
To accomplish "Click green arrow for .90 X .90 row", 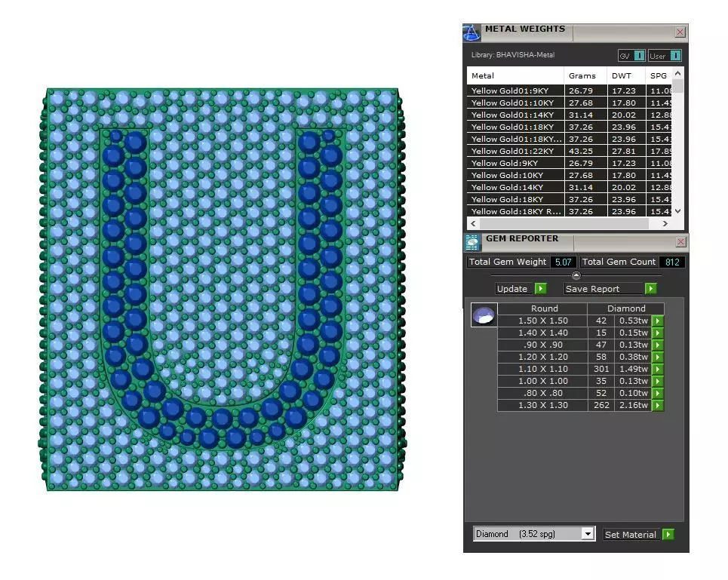I will pyautogui.click(x=657, y=345).
